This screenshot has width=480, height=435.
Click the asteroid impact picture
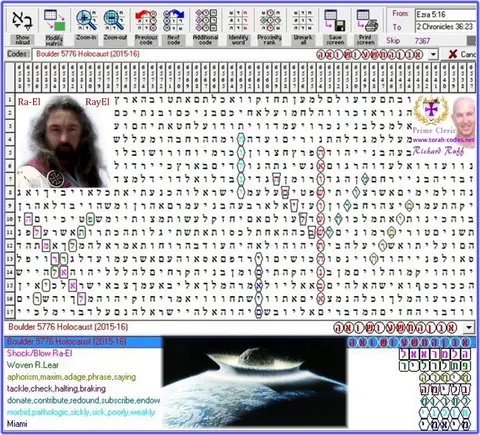pyautogui.click(x=255, y=382)
